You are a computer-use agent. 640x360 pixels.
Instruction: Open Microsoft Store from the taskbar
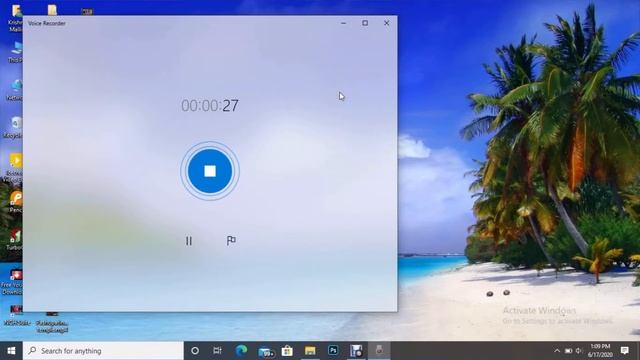coord(287,351)
